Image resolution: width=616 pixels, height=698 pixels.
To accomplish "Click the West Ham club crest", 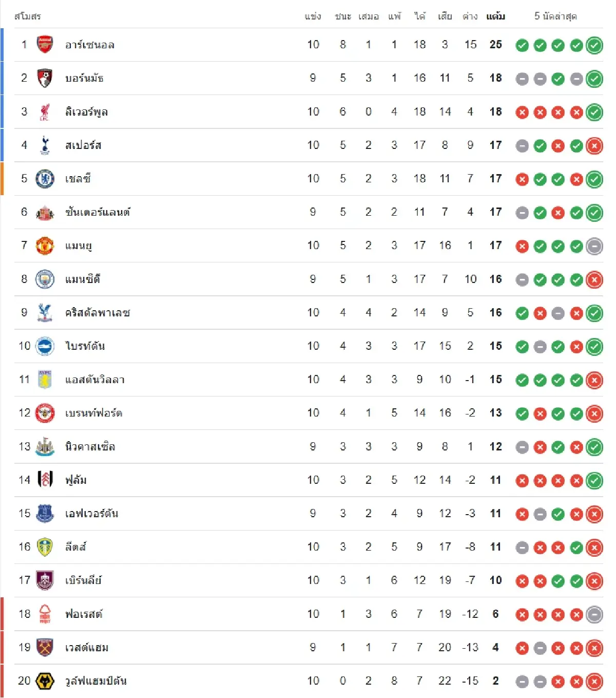I will (45, 648).
